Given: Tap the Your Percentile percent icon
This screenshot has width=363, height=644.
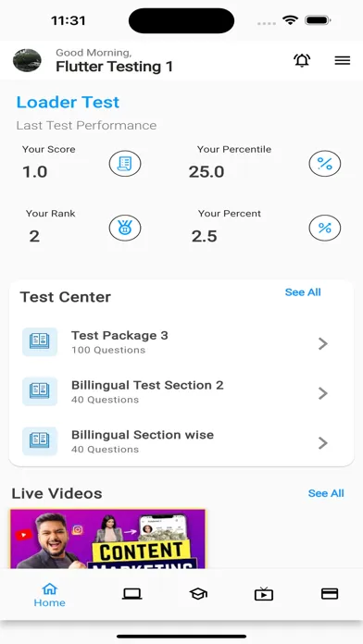Looking at the screenshot, I should (x=325, y=164).
